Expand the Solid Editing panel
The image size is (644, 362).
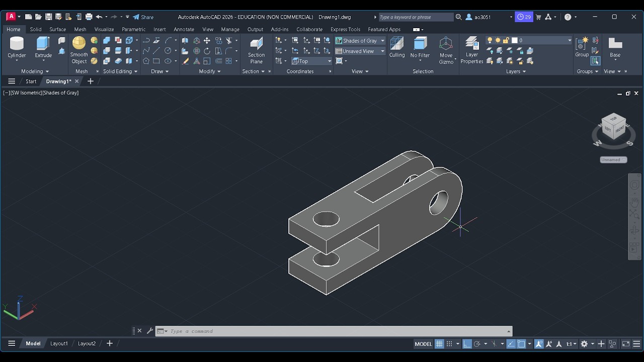[x=121, y=71]
